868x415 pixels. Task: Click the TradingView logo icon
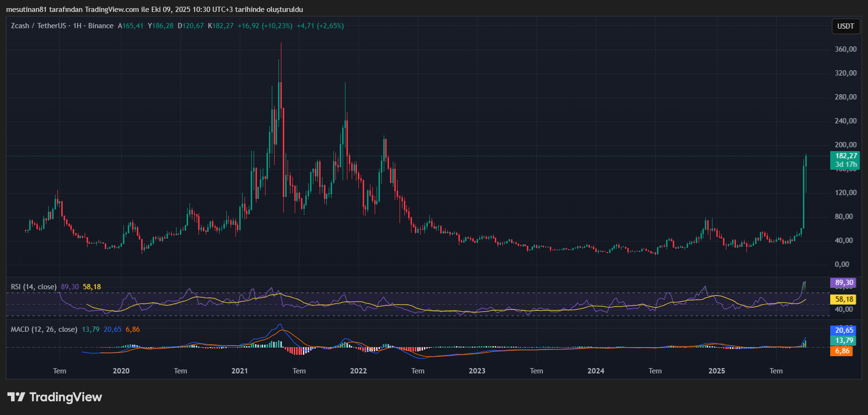[16, 397]
